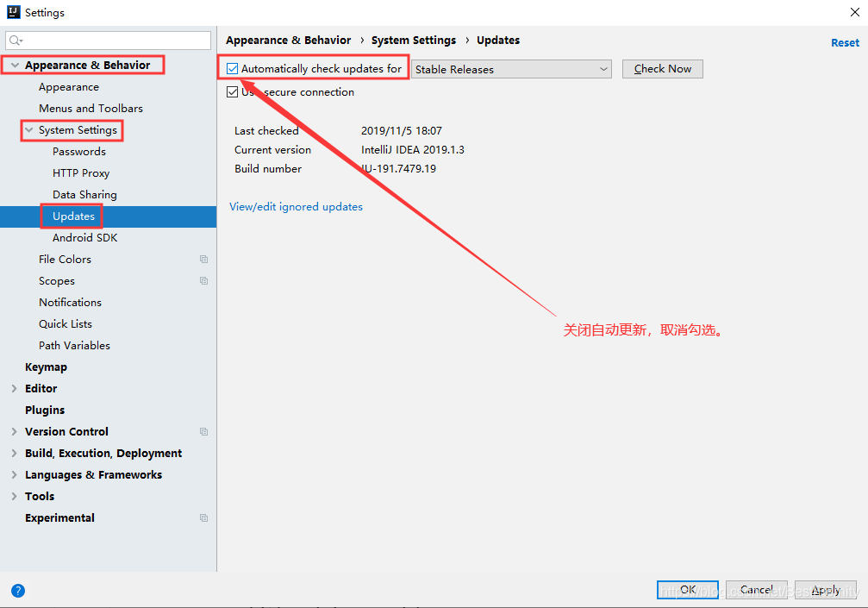Collapse the System Settings node
This screenshot has height=608, width=868.
point(28,130)
